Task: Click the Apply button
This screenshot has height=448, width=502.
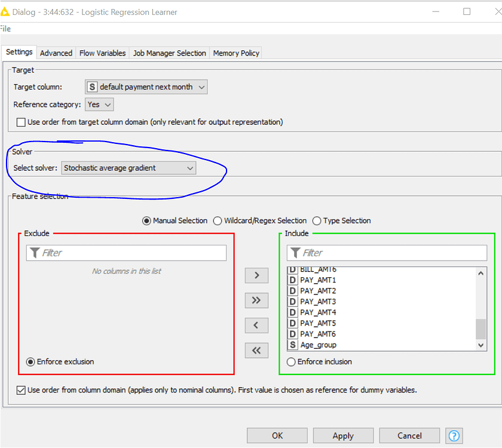Action: 343,435
